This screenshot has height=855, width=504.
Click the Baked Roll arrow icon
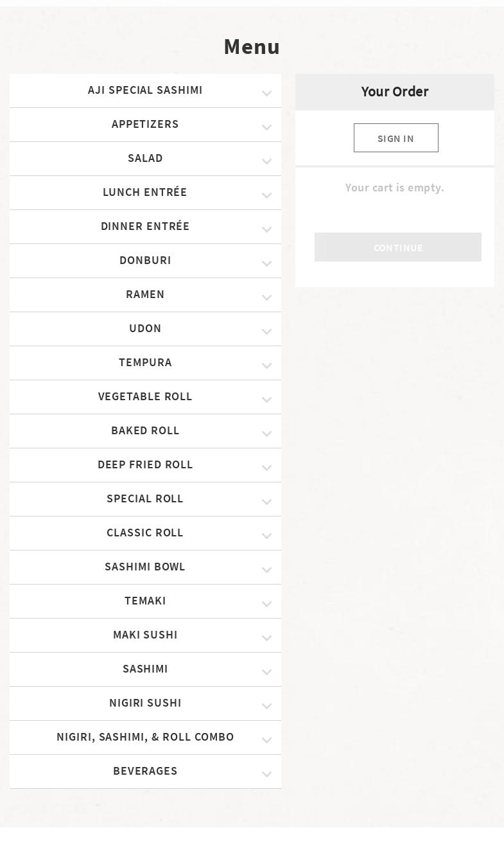[266, 434]
